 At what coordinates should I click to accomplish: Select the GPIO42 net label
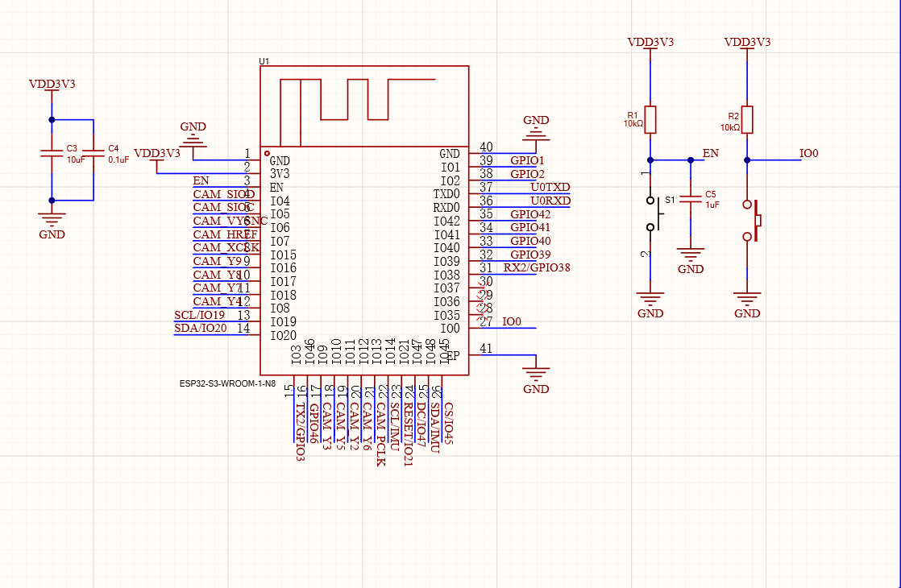point(530,214)
